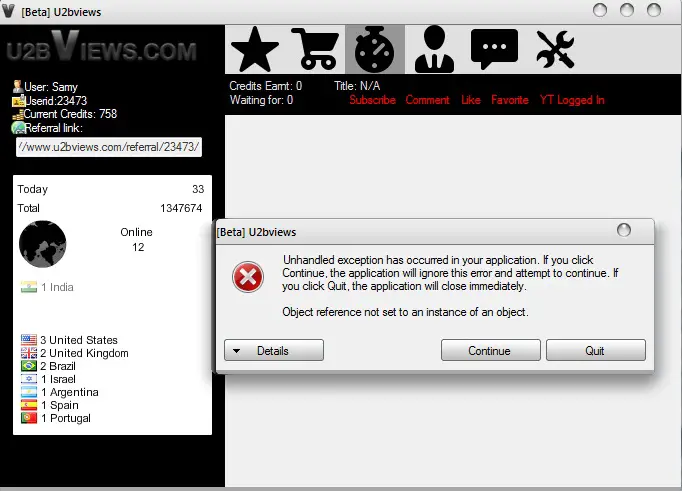Screen dimensions: 682x491
Task: Open the user profile tab
Action: tap(434, 50)
